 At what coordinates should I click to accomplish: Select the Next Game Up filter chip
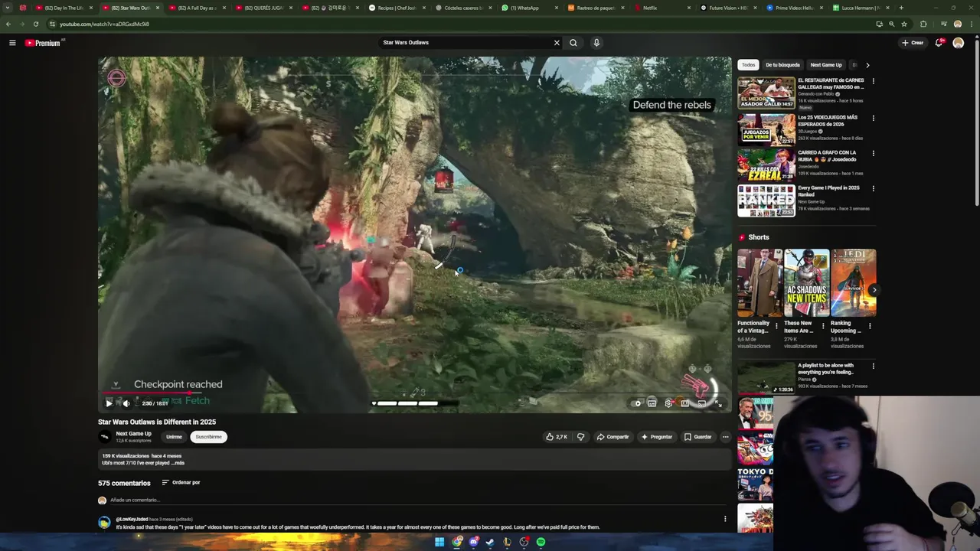[x=826, y=65]
